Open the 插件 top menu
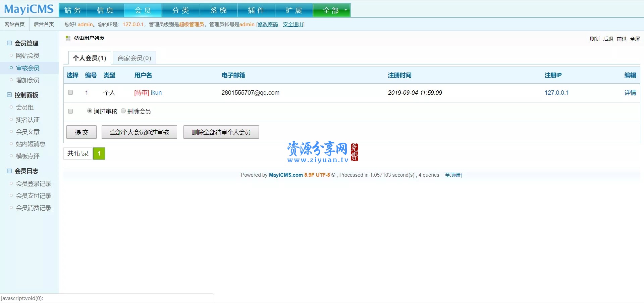The width and height of the screenshot is (644, 303). click(x=256, y=10)
